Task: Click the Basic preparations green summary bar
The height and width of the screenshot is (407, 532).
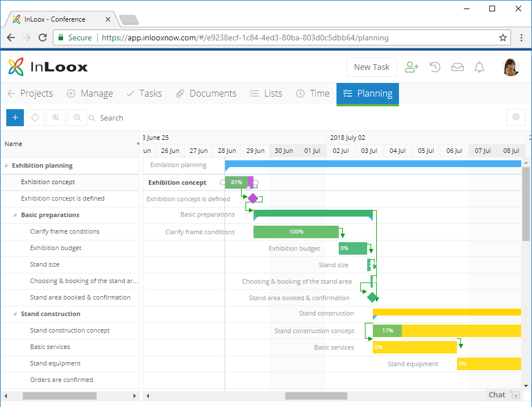Action: (313, 213)
